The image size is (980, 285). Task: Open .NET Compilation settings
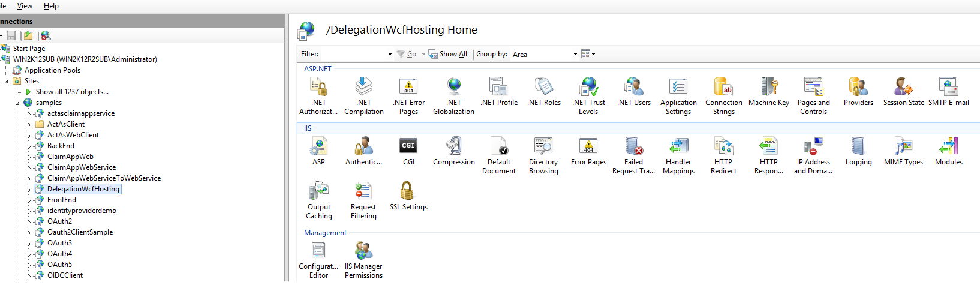[x=364, y=95]
